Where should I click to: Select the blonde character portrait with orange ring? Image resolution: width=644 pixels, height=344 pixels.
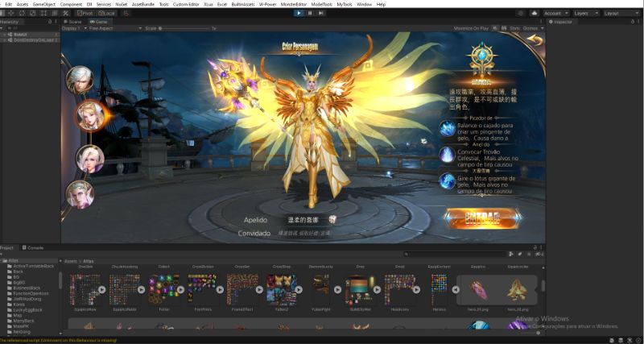[89, 117]
